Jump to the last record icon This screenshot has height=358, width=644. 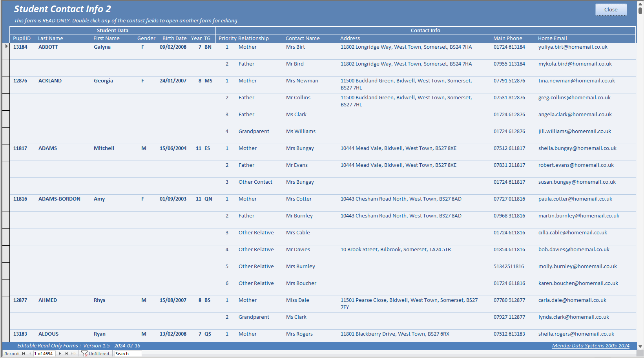(x=67, y=354)
